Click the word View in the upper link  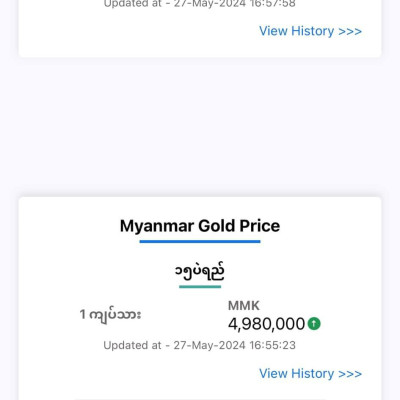pos(273,31)
